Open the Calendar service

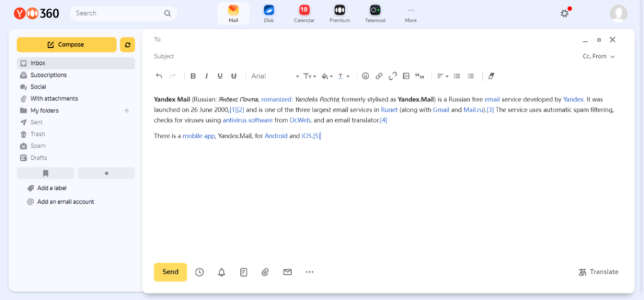[304, 14]
